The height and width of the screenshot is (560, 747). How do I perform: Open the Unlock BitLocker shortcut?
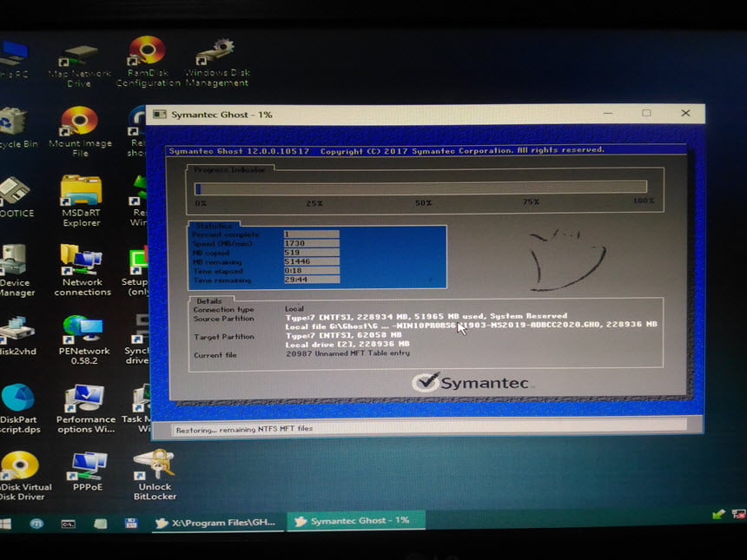(155, 475)
